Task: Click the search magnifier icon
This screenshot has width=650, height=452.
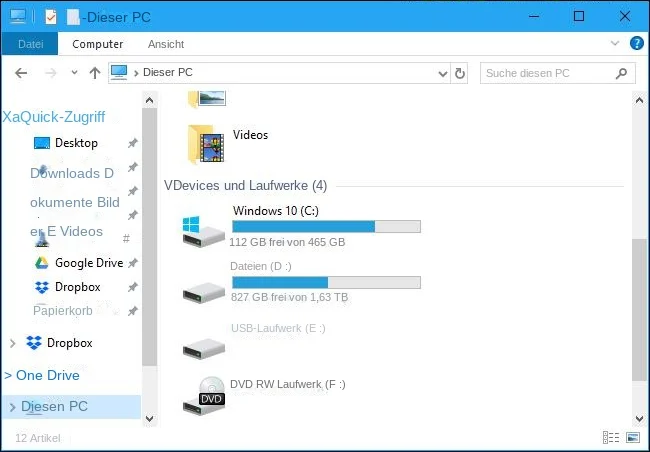Action: [x=621, y=73]
